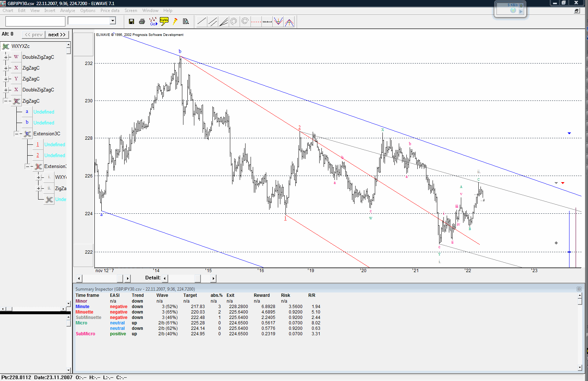Collapse the Z ZigZagC node

coord(6,101)
